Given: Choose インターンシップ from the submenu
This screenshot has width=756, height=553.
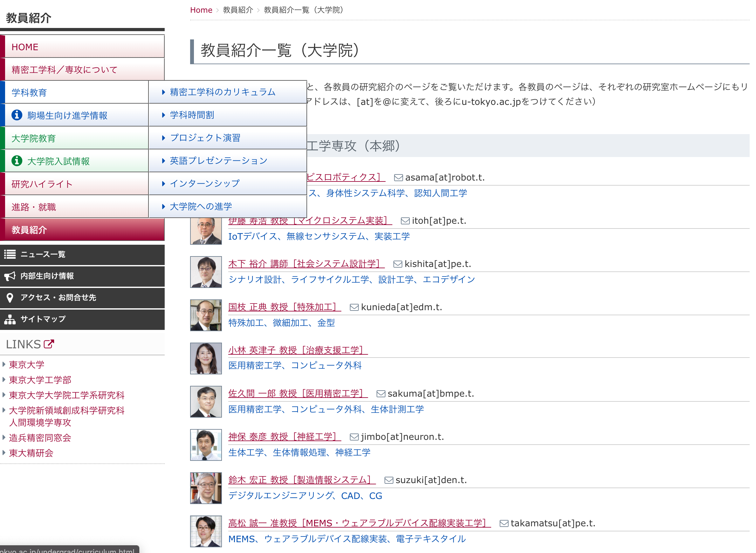Looking at the screenshot, I should tap(204, 183).
